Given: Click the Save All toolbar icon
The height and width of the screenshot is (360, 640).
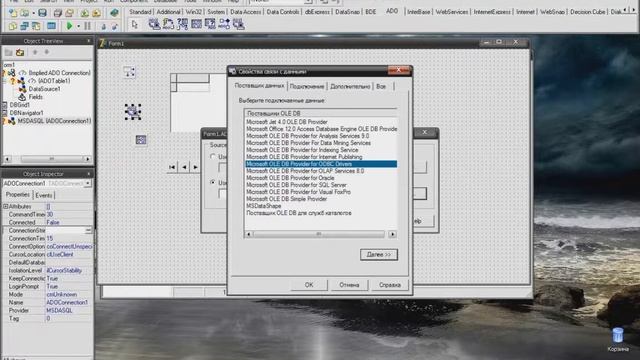Looking at the screenshot, I should [x=58, y=13].
